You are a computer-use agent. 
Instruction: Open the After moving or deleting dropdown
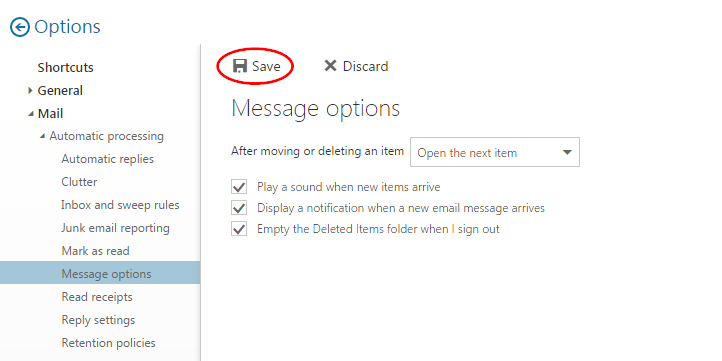click(495, 152)
